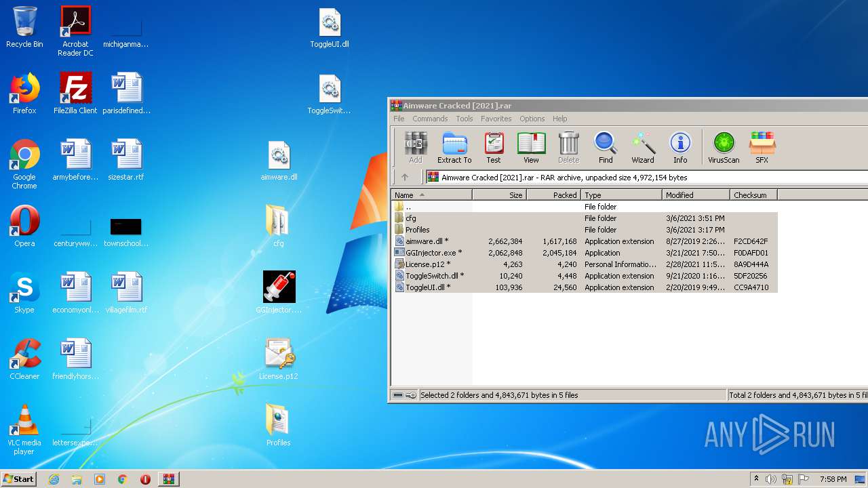Click the volume icon in the system tray
The image size is (868, 488).
pyautogui.click(x=771, y=479)
